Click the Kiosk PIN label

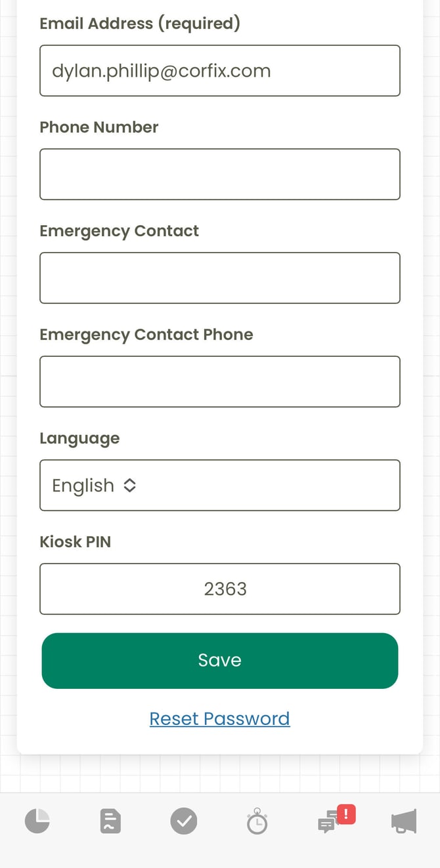(75, 542)
